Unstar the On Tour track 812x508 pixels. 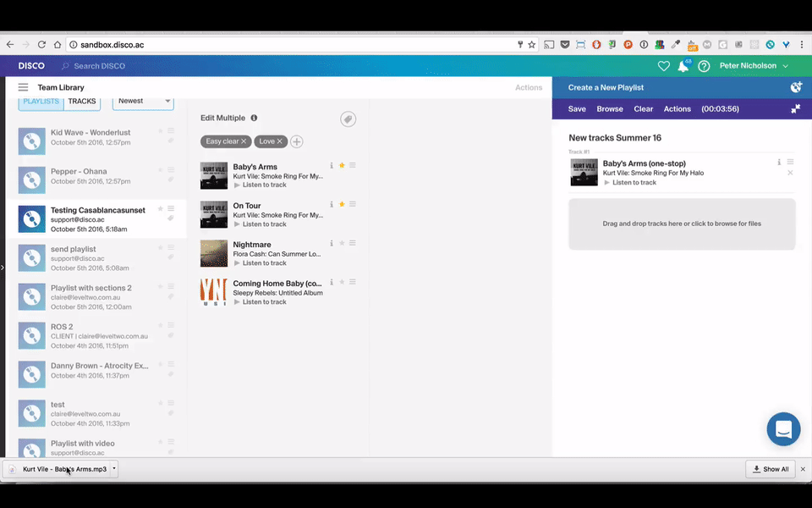[342, 204]
